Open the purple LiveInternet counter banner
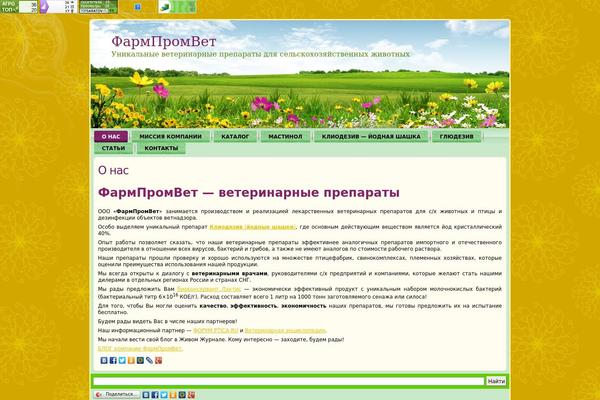Image resolution: width=600 pixels, height=400 pixels. [x=58, y=7]
